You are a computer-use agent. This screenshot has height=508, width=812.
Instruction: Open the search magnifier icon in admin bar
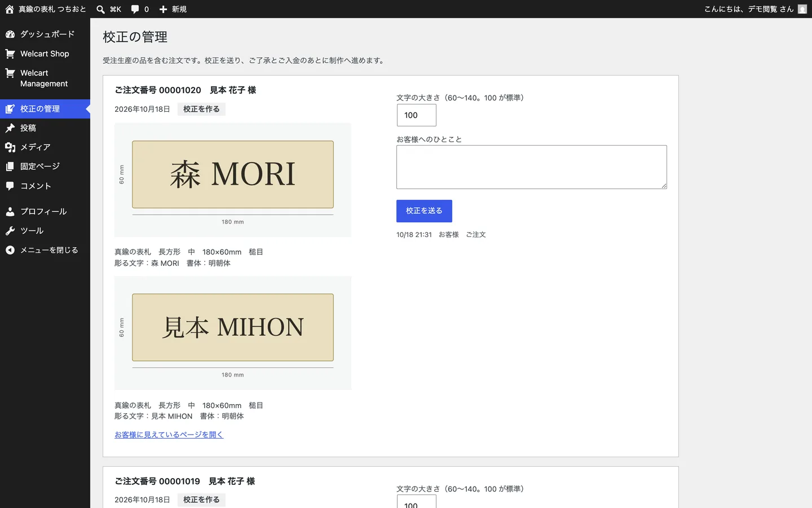[100, 9]
